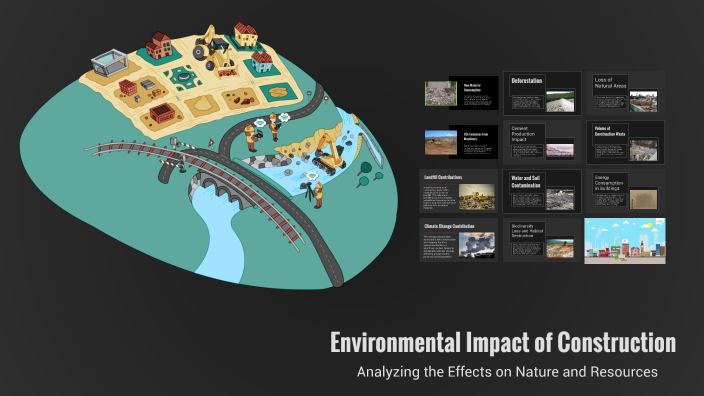This screenshot has height=396, width=704.
Task: Click the bulldozer photo in Landfill Contributions slide
Action: pyautogui.click(x=477, y=196)
